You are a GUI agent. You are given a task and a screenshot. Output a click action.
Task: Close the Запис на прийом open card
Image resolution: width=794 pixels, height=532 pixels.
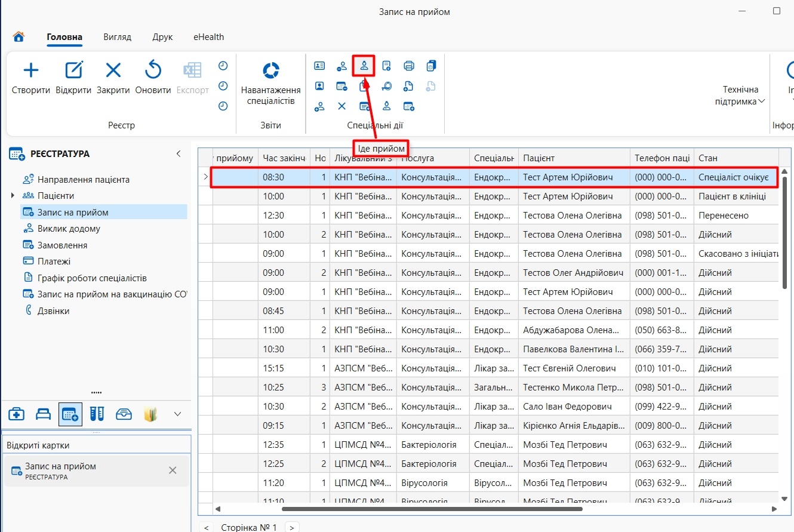pos(173,471)
